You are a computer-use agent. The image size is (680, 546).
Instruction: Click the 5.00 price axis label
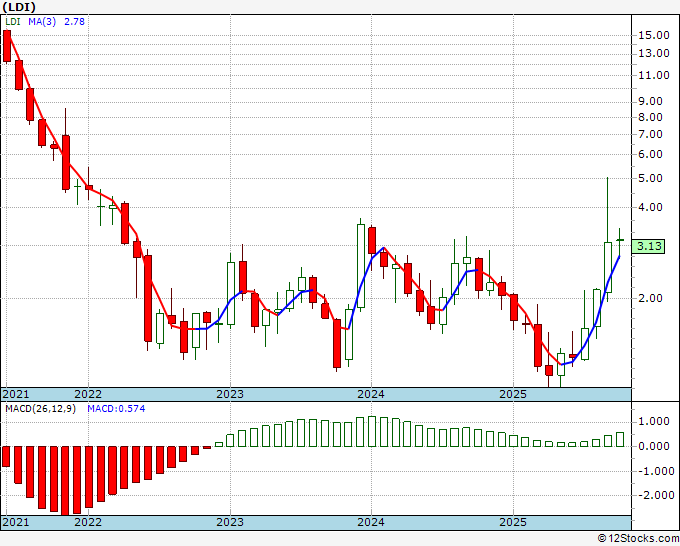pos(650,178)
